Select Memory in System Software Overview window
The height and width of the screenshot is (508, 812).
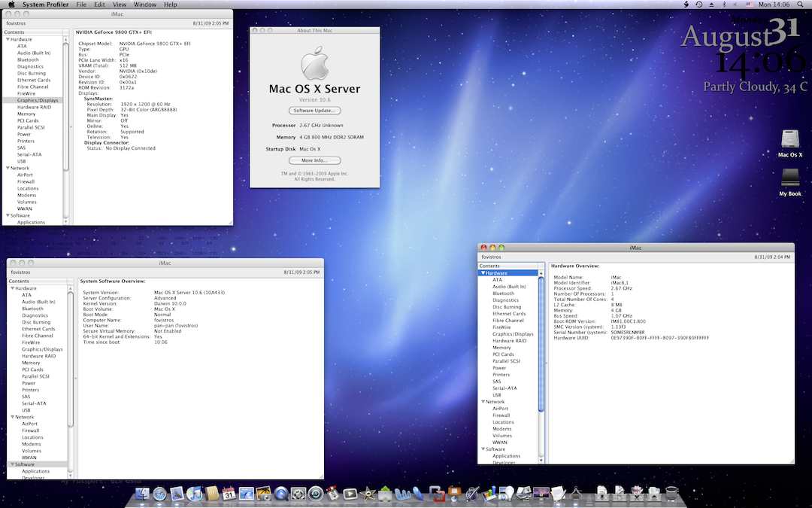pyautogui.click(x=31, y=363)
